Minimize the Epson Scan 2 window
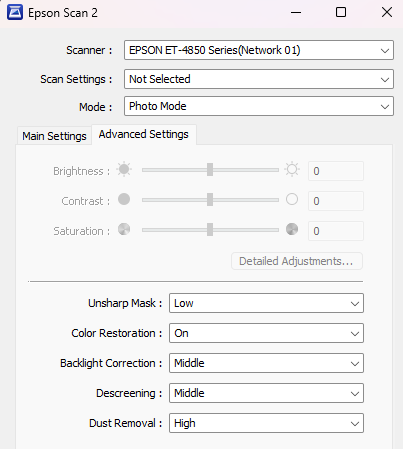Viewport: 403px width, 449px height. 296,13
